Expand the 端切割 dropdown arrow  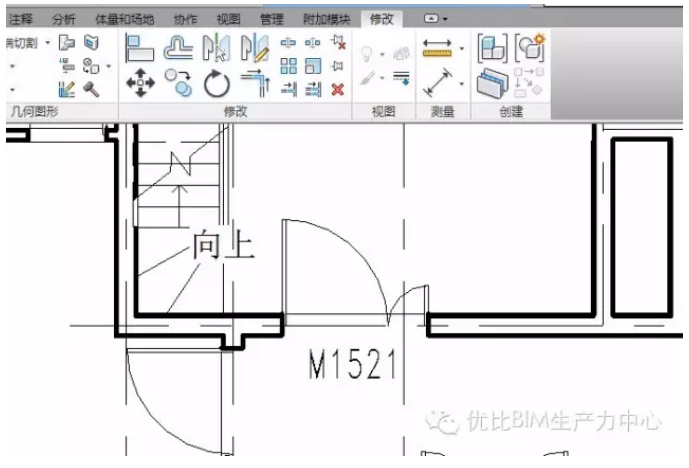click(46, 43)
